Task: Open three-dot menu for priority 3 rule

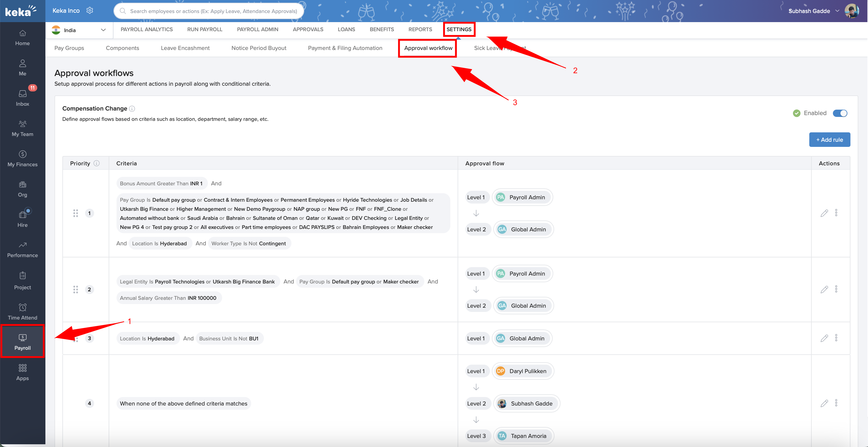Action: pos(836,338)
